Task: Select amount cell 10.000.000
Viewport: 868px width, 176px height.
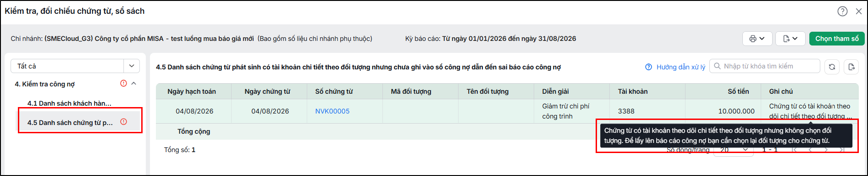Action: 723,111
